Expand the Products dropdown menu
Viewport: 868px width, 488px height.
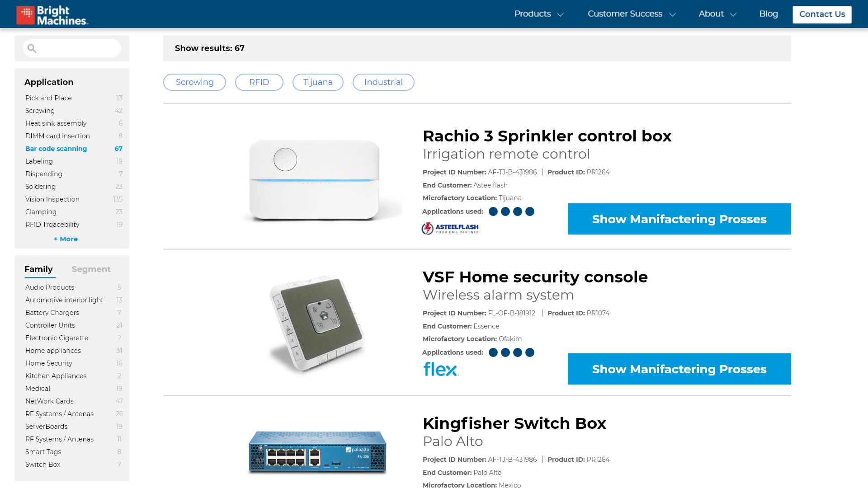(x=539, y=14)
